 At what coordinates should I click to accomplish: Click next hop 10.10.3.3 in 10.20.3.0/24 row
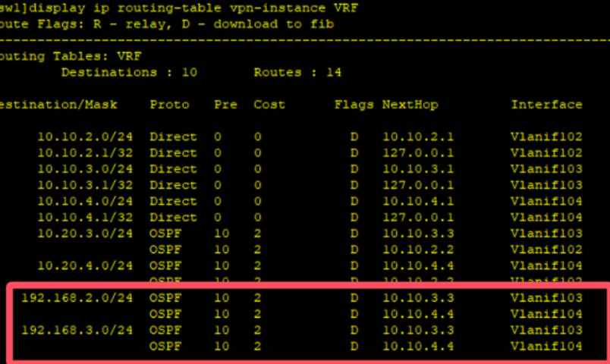coord(418,234)
